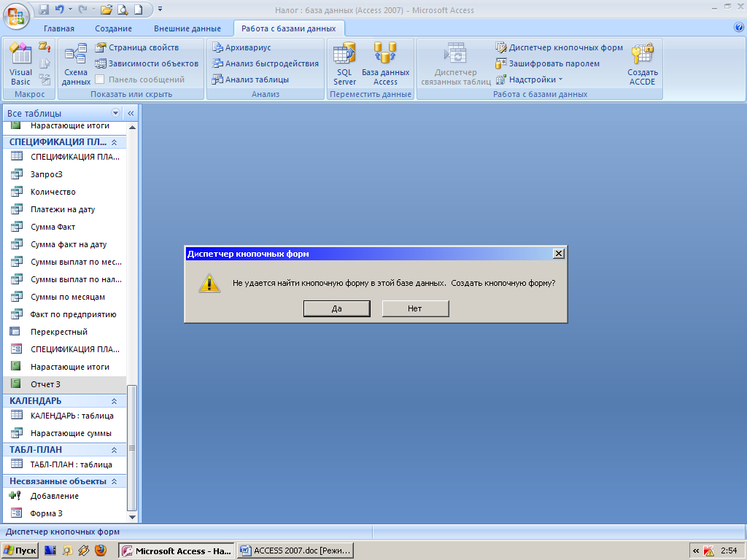Click Зашифровать паролем

(x=547, y=63)
